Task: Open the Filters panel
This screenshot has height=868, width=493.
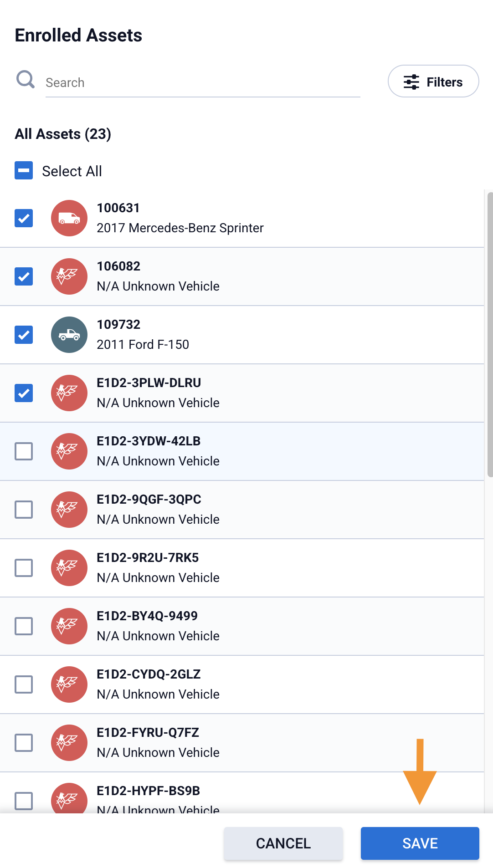Action: [433, 81]
